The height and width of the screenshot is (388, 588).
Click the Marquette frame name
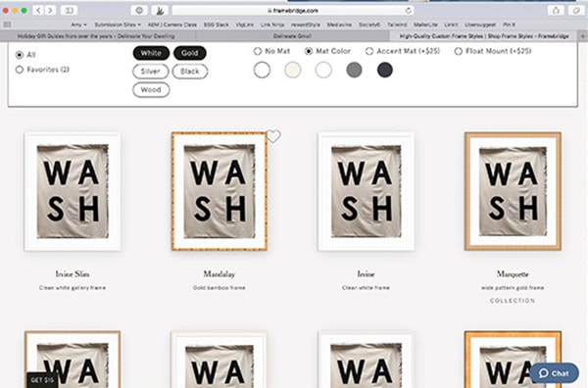pos(513,274)
